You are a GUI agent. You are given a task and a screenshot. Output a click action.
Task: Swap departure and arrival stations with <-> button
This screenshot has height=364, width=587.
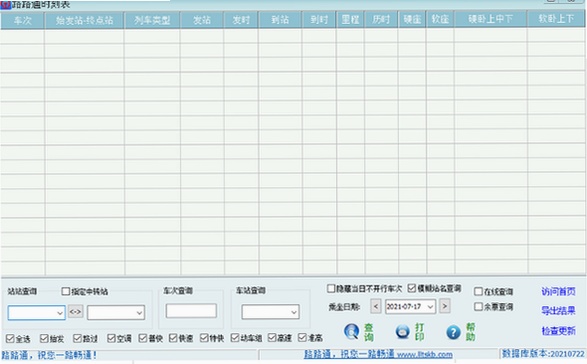click(x=75, y=312)
